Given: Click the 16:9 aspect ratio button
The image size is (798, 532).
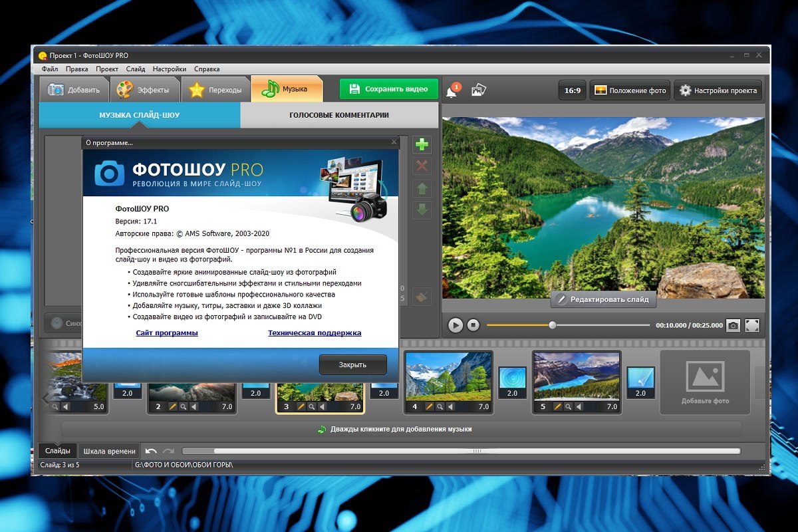Looking at the screenshot, I should pos(573,90).
